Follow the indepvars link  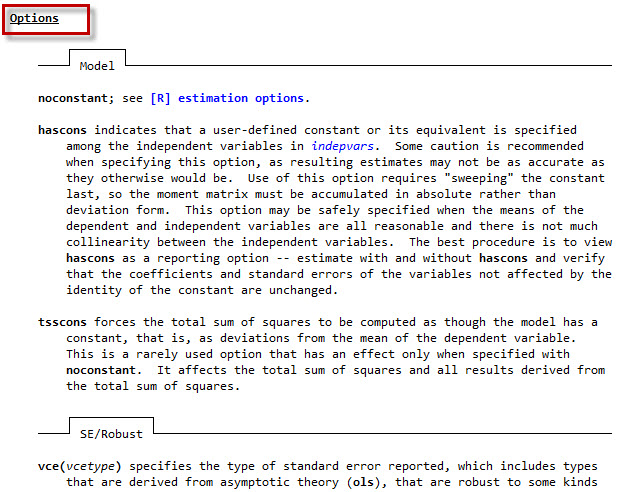click(342, 146)
